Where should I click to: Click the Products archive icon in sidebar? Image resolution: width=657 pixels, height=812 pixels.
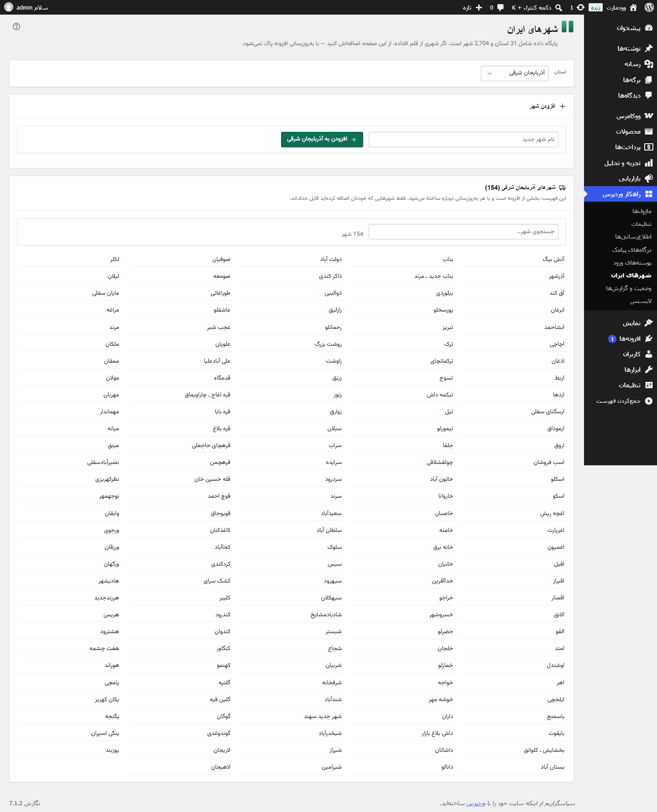[x=649, y=131]
